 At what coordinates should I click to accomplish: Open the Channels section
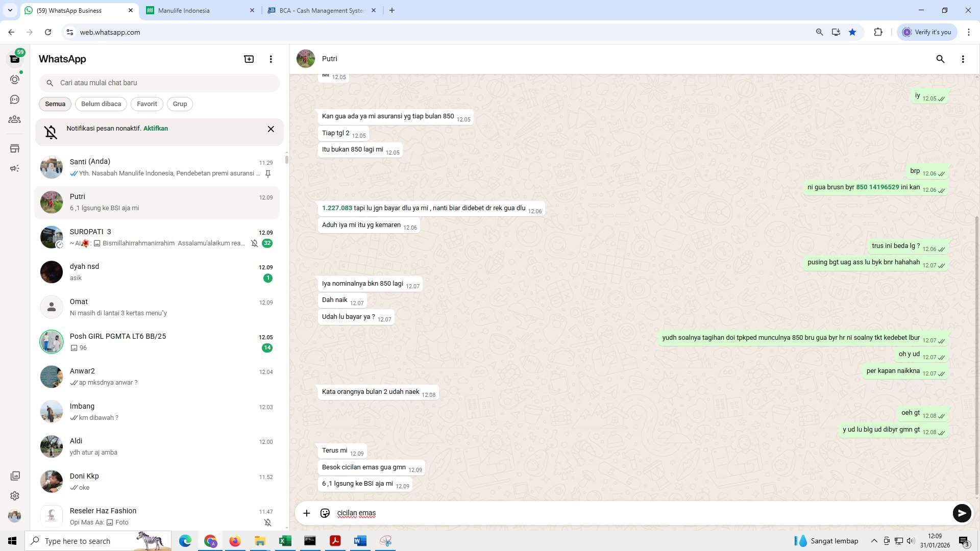(x=15, y=99)
